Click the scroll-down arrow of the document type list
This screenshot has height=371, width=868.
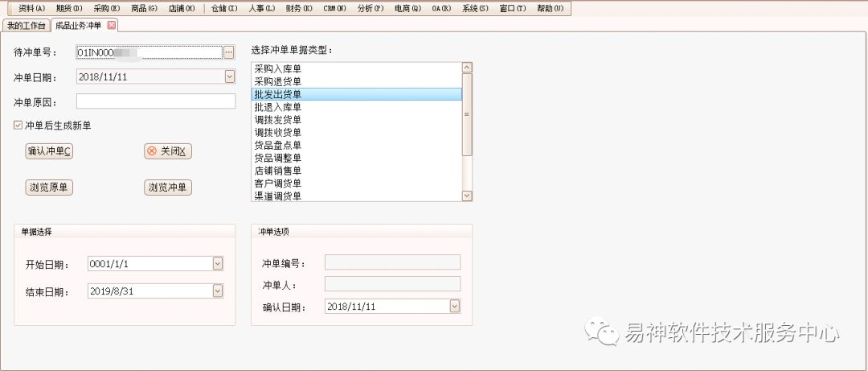[467, 196]
